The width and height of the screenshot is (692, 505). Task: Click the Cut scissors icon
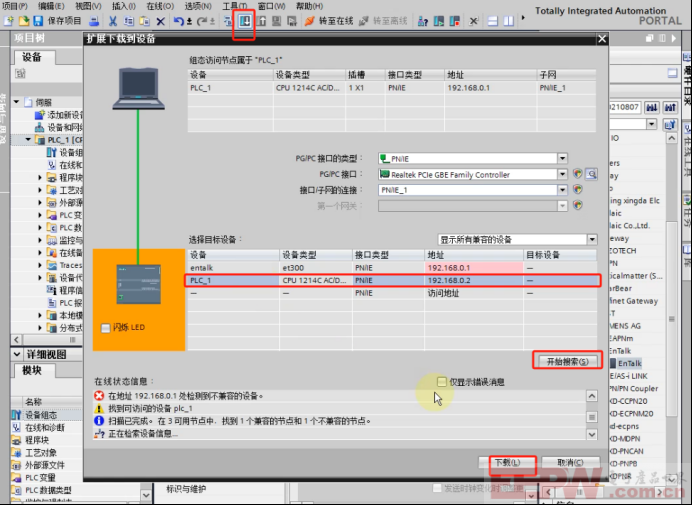point(113,21)
